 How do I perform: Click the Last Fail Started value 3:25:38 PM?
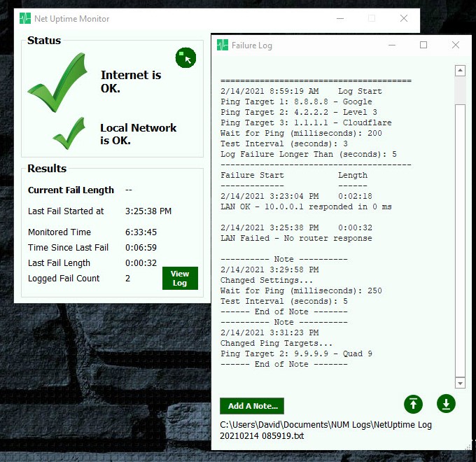pos(148,211)
